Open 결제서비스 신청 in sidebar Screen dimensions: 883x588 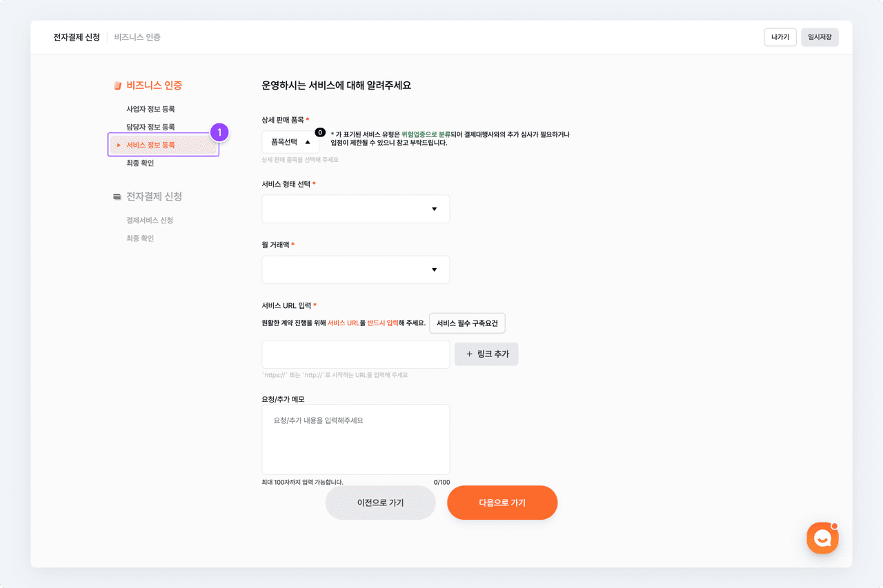(x=150, y=220)
